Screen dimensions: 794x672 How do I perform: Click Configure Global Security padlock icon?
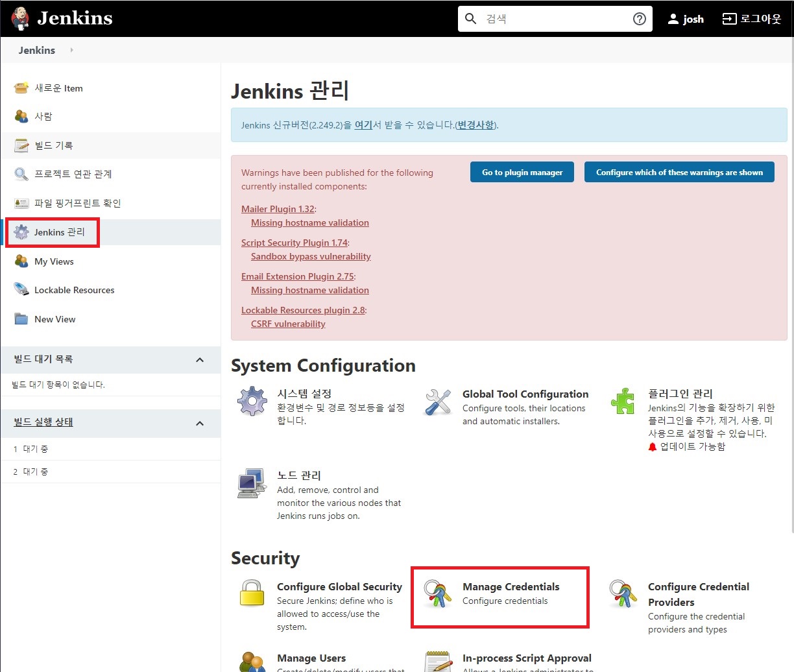point(252,594)
